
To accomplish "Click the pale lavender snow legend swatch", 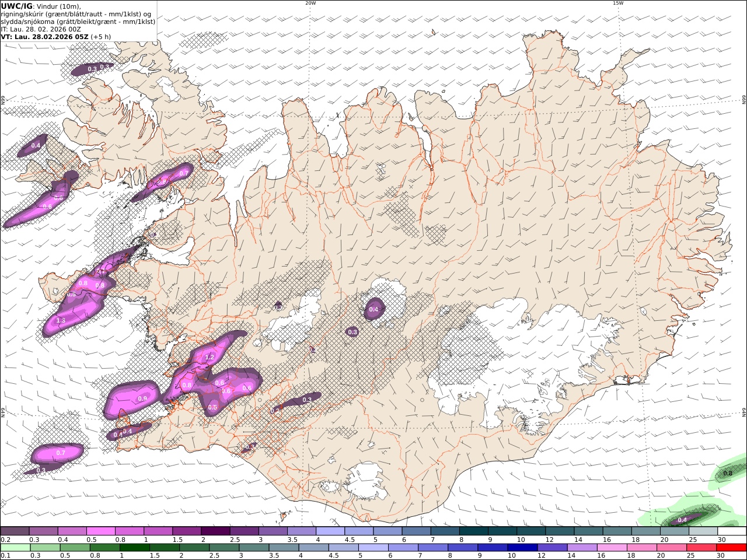I will click(330, 531).
